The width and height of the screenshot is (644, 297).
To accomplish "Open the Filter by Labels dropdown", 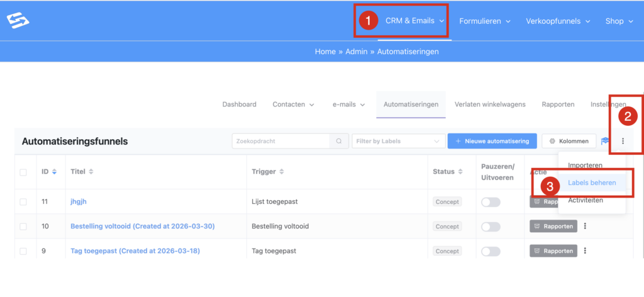I will point(397,141).
